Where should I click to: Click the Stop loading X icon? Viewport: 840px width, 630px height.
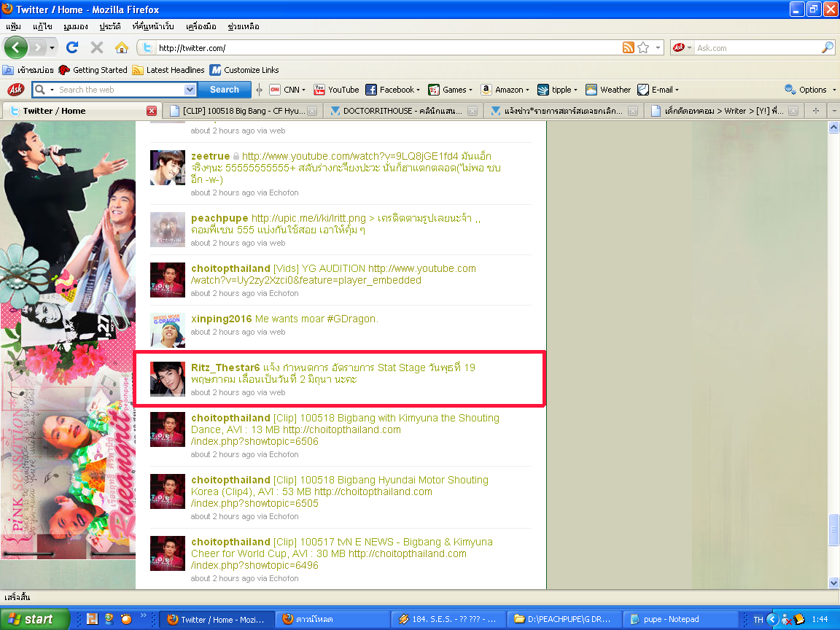(97, 47)
